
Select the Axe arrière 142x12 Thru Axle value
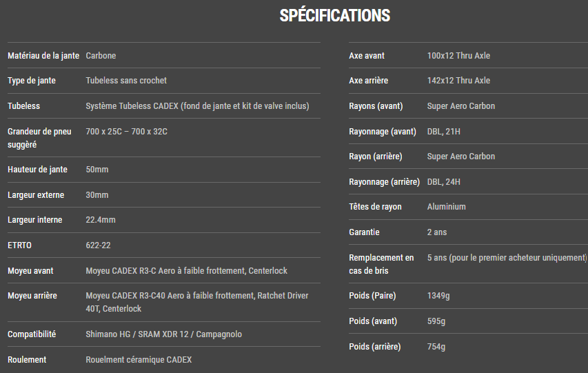(458, 81)
